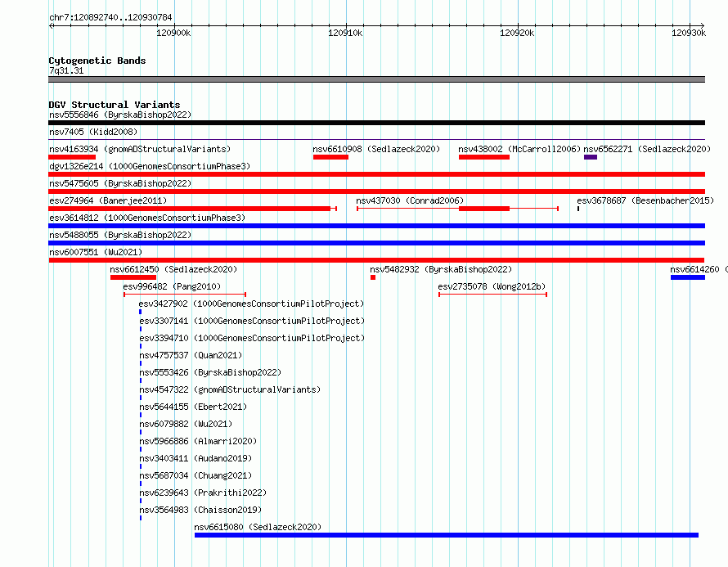Open the nsv6614260 variant label
Screen dimensions: 728x567
coord(699,269)
